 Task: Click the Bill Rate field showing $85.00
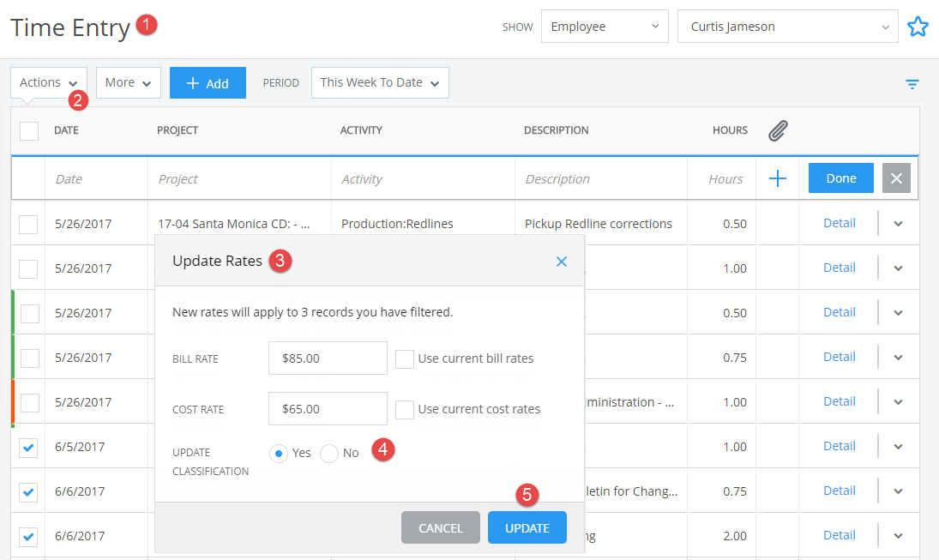coord(328,358)
